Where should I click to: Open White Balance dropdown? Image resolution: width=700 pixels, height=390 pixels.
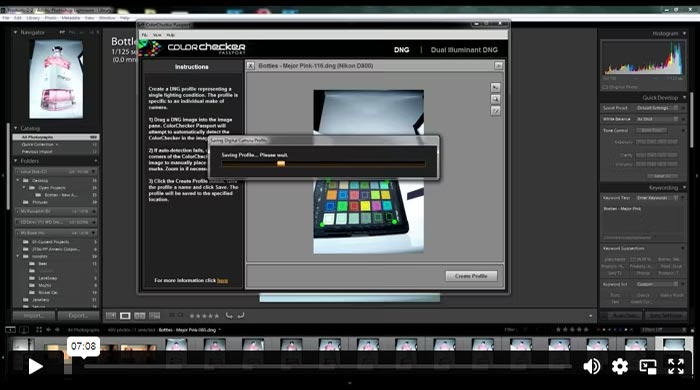pos(657,119)
